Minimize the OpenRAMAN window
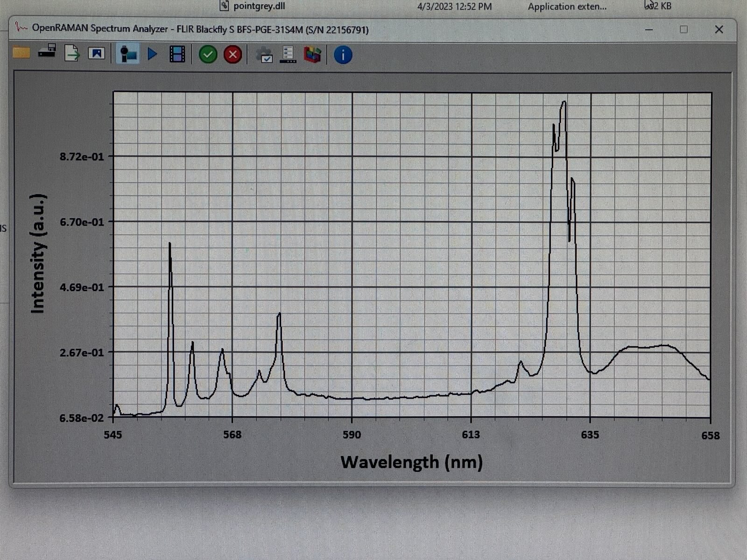The width and height of the screenshot is (747, 560). pyautogui.click(x=649, y=30)
